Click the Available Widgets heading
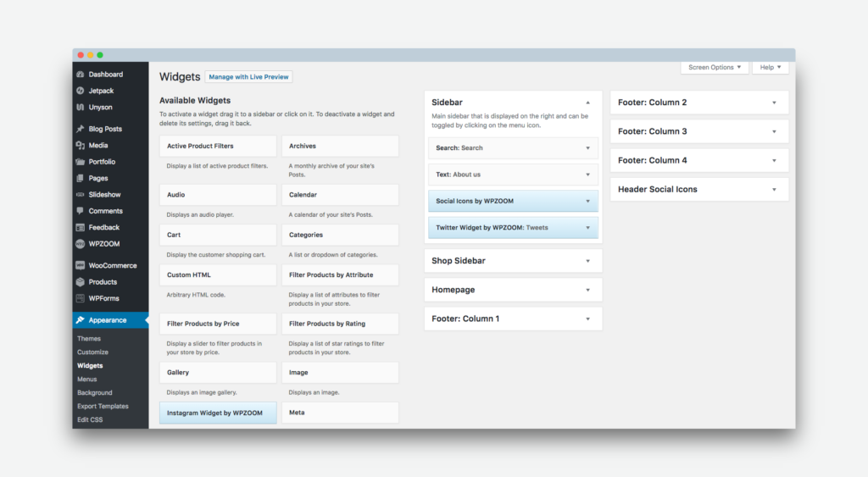 point(195,101)
